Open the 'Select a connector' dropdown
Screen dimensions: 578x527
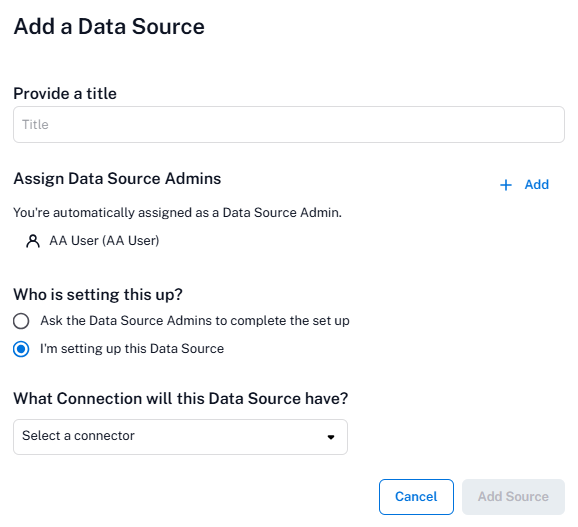click(x=180, y=437)
